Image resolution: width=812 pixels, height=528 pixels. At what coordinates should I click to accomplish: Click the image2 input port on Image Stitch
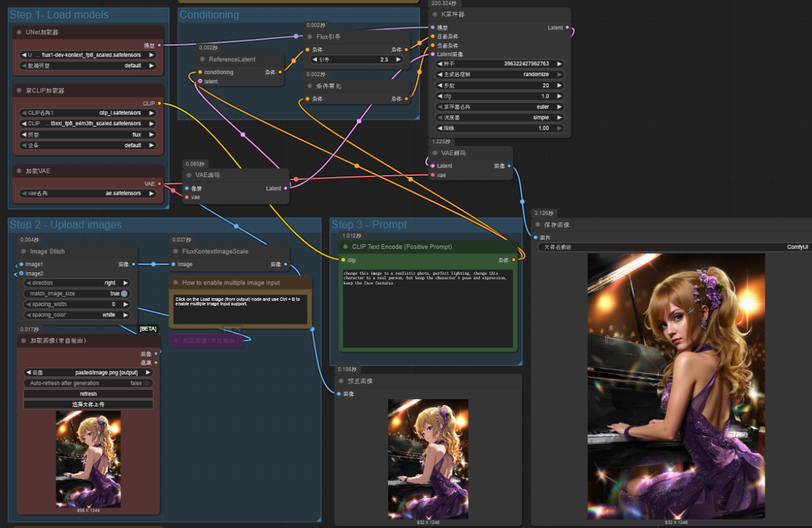[21, 273]
